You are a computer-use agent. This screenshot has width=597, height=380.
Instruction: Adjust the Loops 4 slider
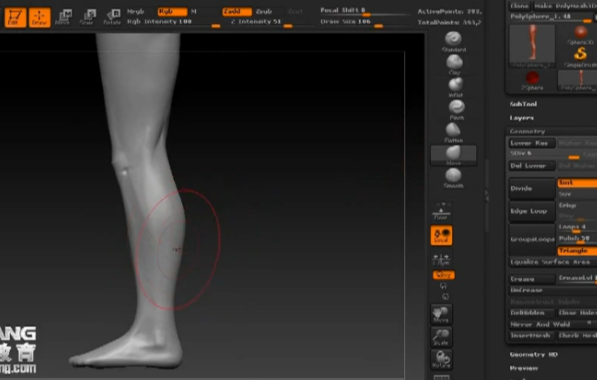pos(577,228)
